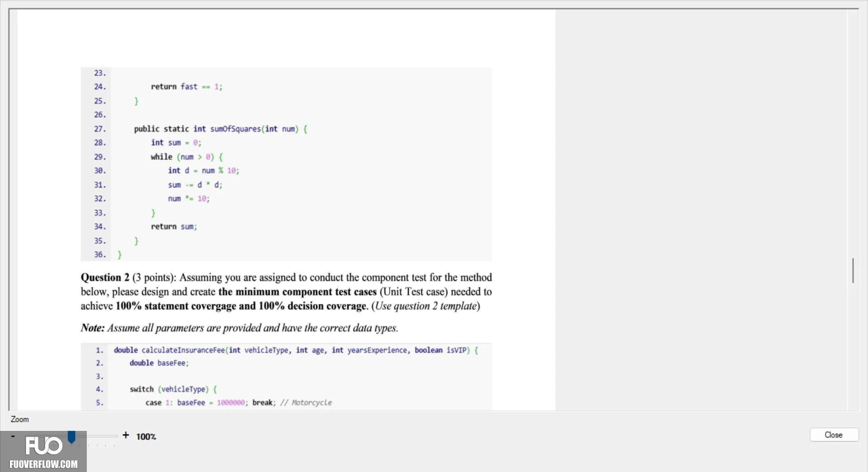Click the 100% zoom value
This screenshot has height=472, width=868.
click(x=146, y=436)
